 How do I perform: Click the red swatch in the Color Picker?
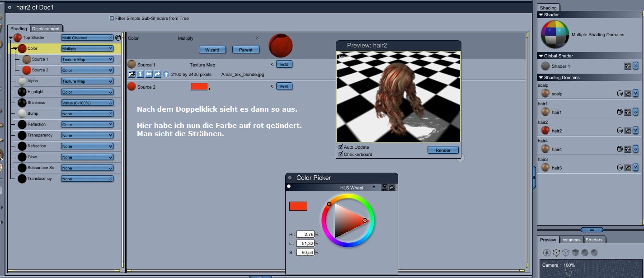(298, 206)
